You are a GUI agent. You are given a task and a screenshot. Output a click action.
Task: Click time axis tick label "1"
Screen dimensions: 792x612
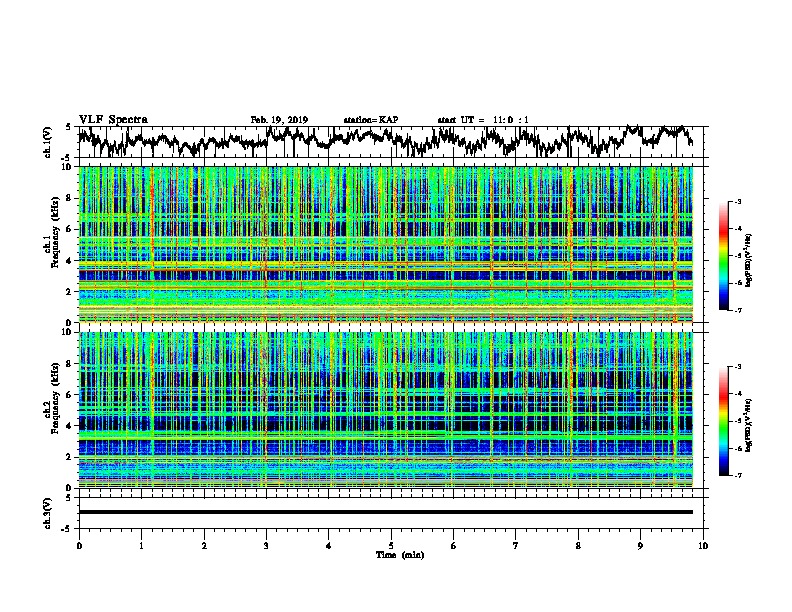[x=141, y=546]
